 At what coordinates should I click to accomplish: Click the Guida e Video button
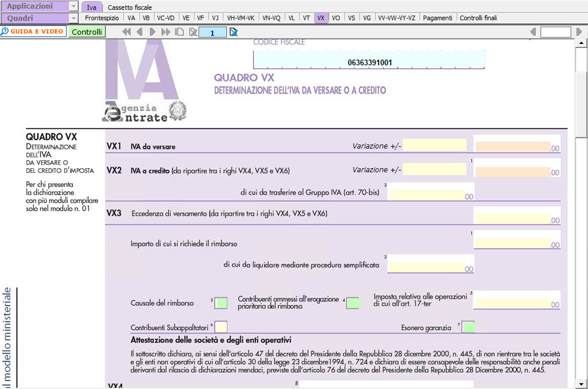pyautogui.click(x=34, y=31)
